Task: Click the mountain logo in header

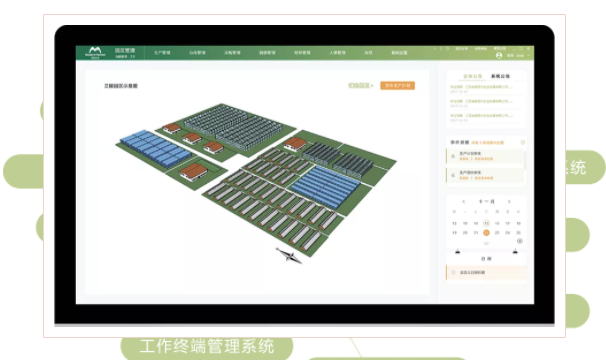Action: tap(95, 51)
